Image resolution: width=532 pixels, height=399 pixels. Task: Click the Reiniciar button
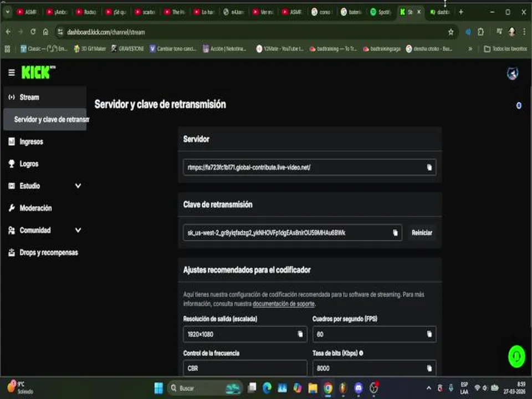click(x=422, y=233)
